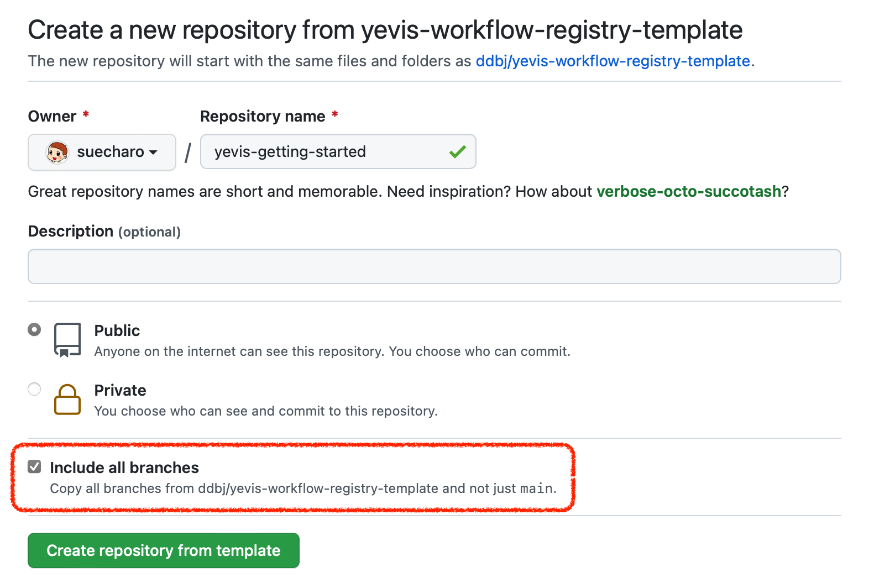
Task: Use suggested name verbose-octo-succotash
Action: point(689,191)
